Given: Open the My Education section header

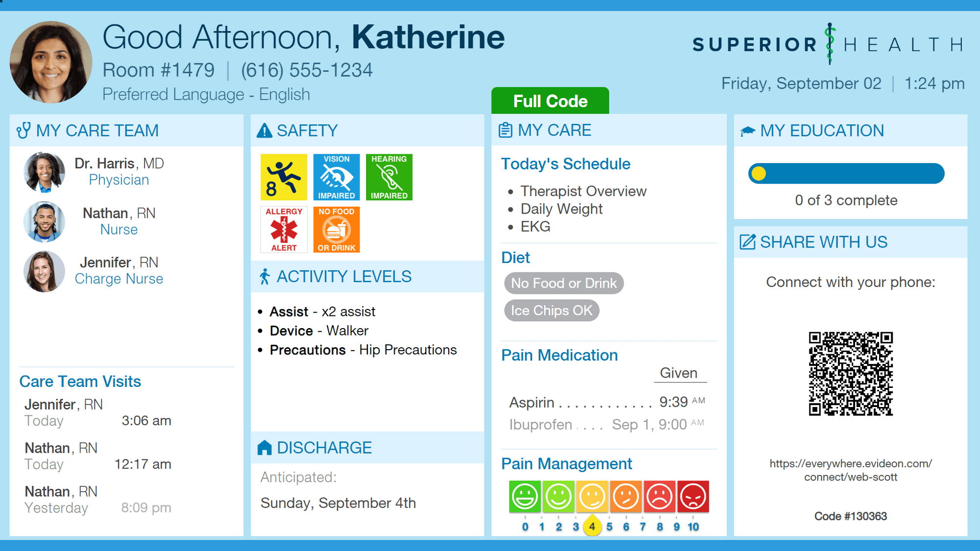Looking at the screenshot, I should pos(822,131).
